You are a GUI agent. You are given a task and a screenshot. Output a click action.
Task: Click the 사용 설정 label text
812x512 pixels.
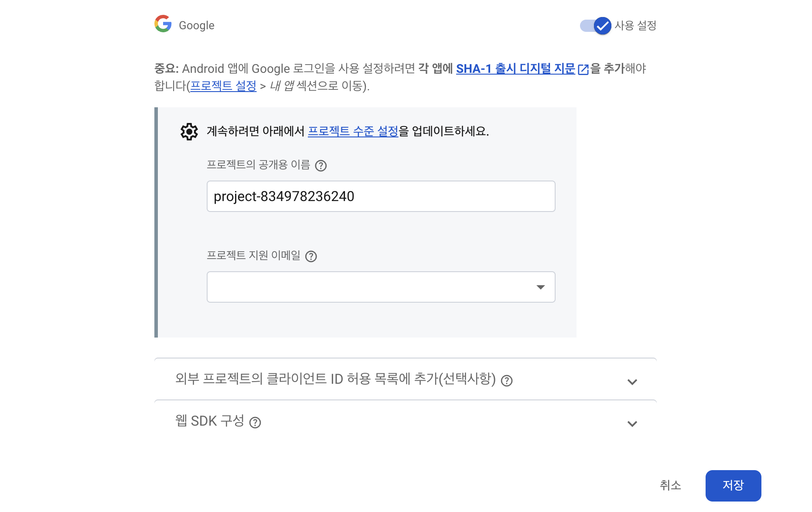pyautogui.click(x=635, y=26)
